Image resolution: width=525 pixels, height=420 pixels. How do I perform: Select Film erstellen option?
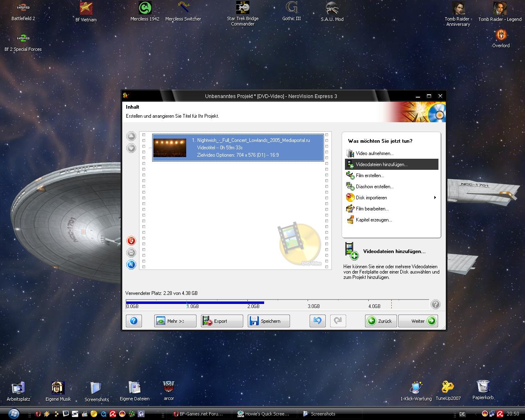(x=370, y=176)
